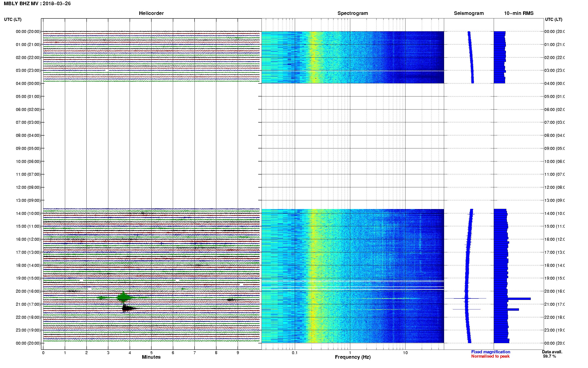Click the left '01:00 (21:00)' time label
This screenshot has height=368, width=588.
pos(28,44)
